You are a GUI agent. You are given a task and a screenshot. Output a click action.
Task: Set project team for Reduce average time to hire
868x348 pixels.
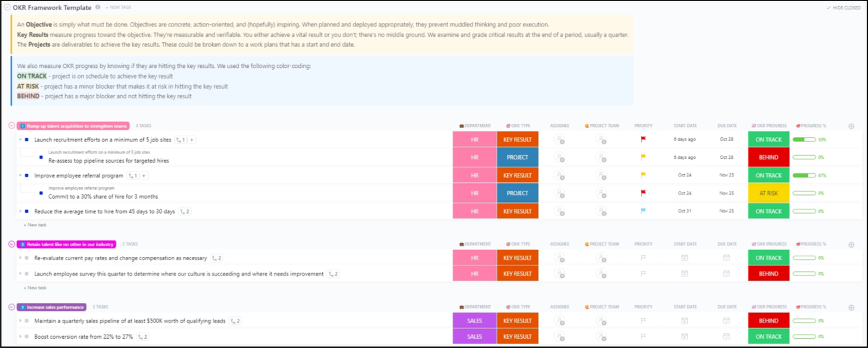[602, 211]
